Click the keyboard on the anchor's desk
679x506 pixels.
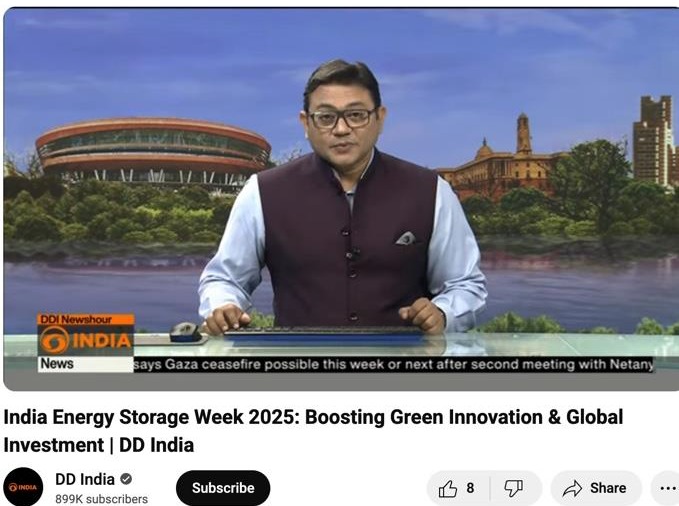[x=324, y=331]
